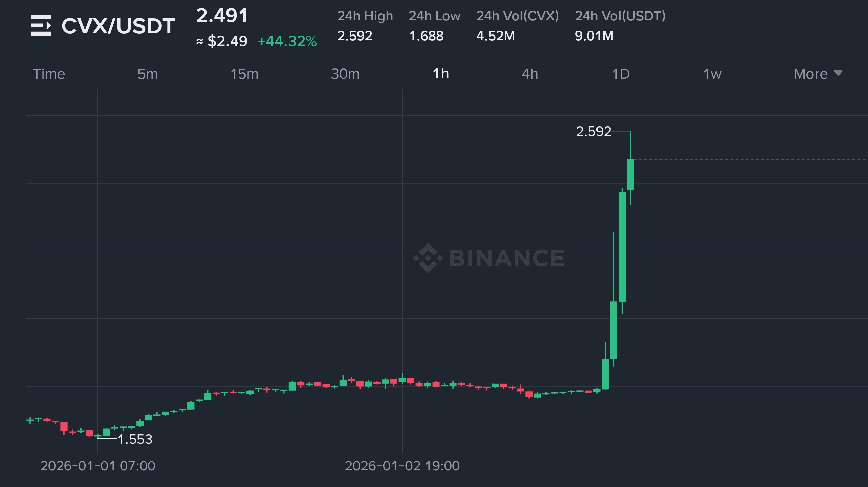The image size is (868, 487).
Task: Click the 1.553 low price label on chart
Action: pyautogui.click(x=135, y=439)
